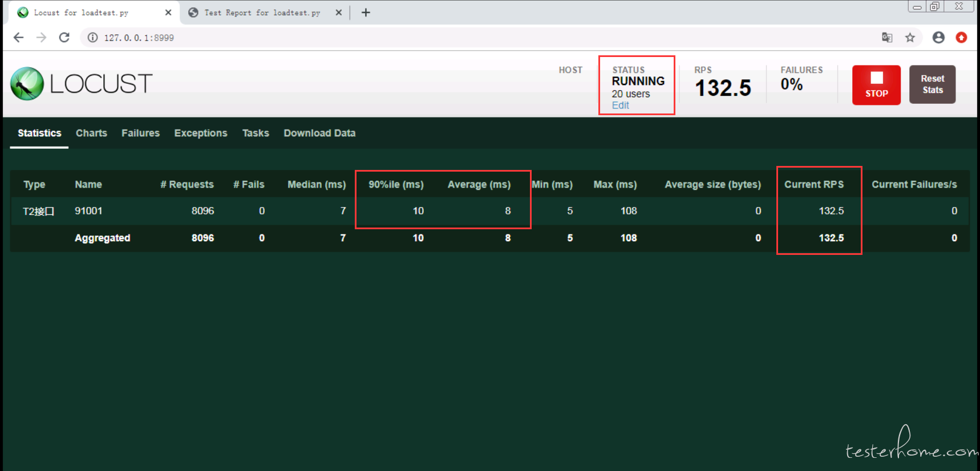Click the 8096 requests value in 91001 row
Image resolution: width=980 pixels, height=471 pixels.
point(203,211)
